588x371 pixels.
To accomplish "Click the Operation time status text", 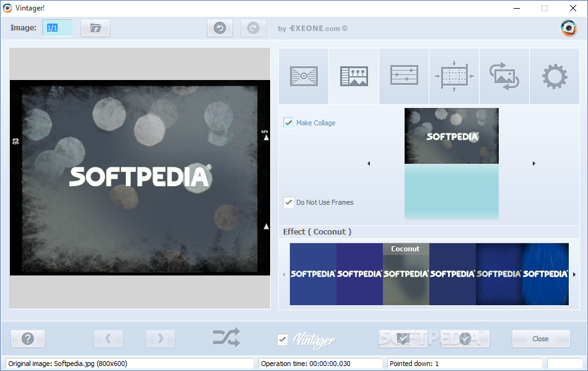I will [x=305, y=364].
